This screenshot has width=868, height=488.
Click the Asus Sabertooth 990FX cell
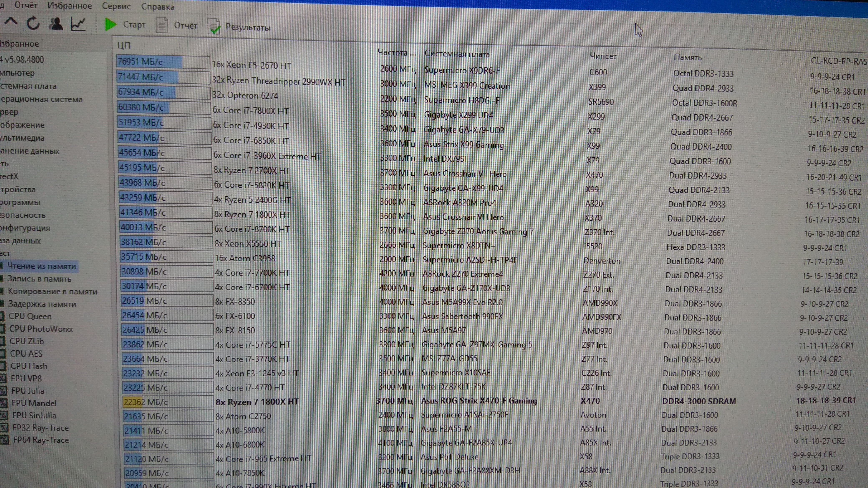click(x=462, y=317)
